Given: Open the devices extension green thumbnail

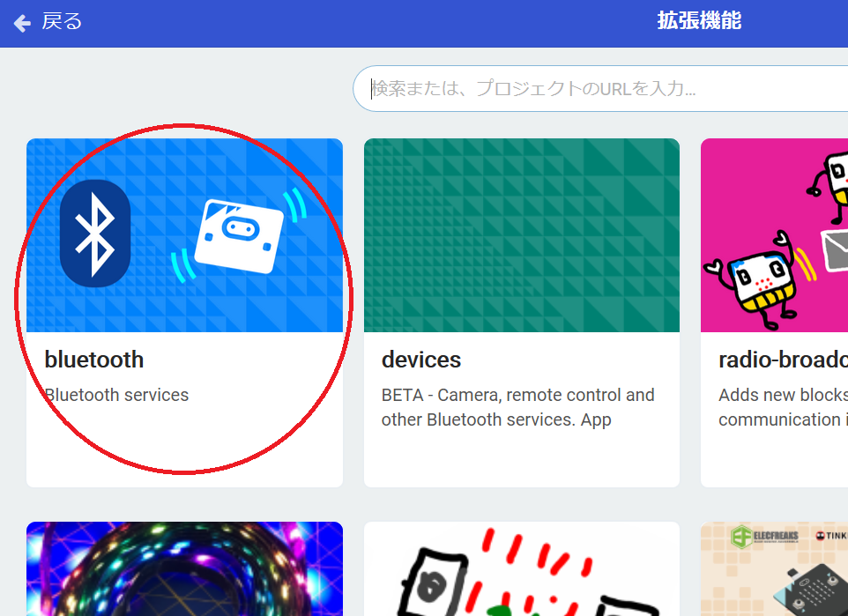Looking at the screenshot, I should click(522, 235).
